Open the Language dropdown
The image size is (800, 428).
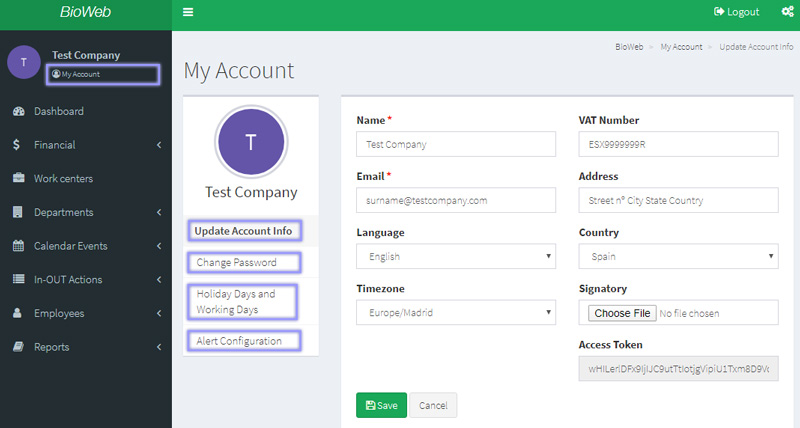click(x=455, y=257)
